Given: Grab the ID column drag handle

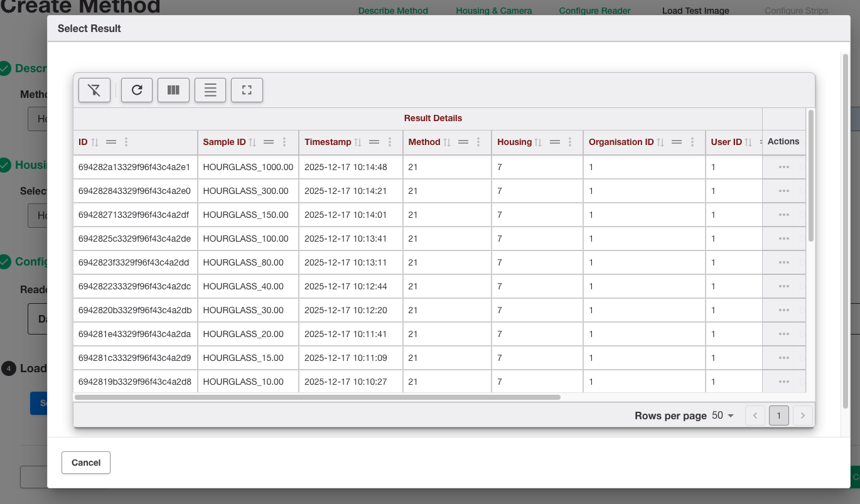Looking at the screenshot, I should [111, 142].
